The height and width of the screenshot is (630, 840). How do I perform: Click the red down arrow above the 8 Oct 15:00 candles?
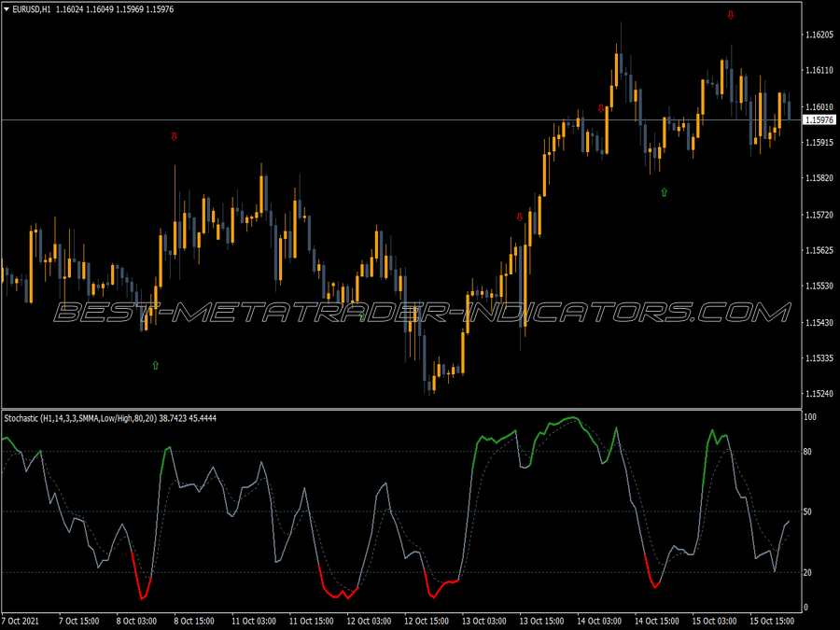[174, 136]
